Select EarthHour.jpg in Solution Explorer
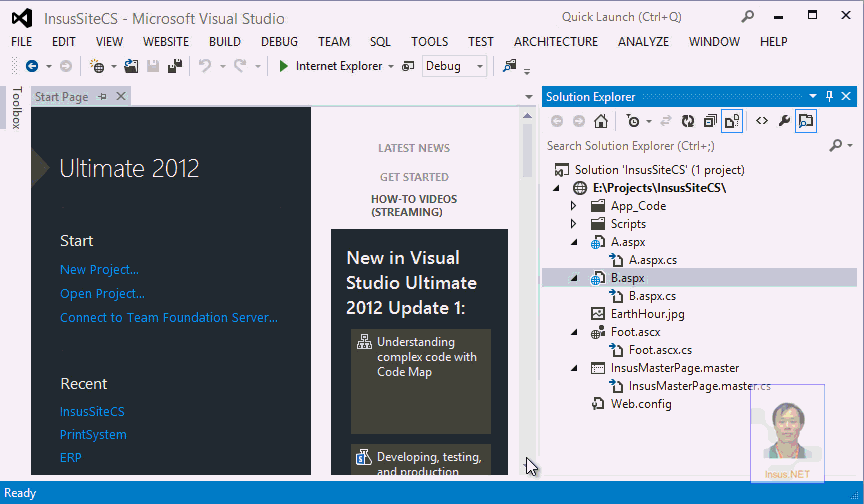864x504 pixels. (x=647, y=314)
